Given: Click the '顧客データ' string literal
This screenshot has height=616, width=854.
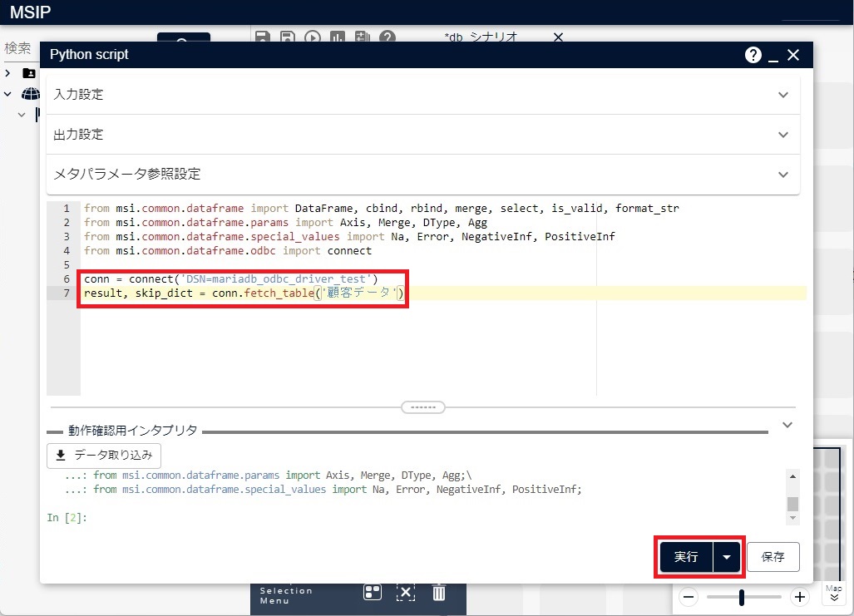Looking at the screenshot, I should (359, 293).
